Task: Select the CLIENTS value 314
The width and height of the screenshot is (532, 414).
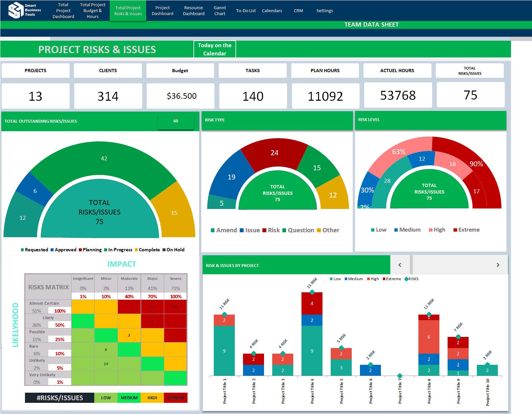Action: tap(108, 96)
